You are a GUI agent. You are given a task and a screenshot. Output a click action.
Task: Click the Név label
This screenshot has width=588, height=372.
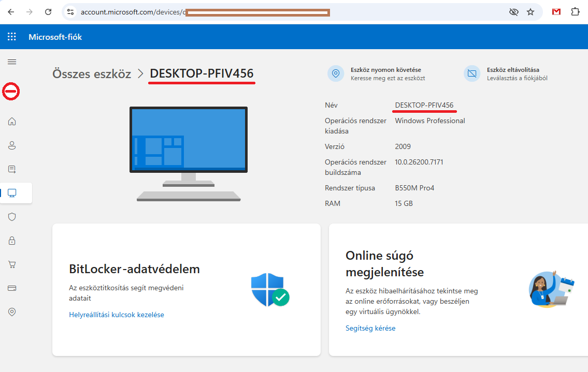[x=331, y=105]
